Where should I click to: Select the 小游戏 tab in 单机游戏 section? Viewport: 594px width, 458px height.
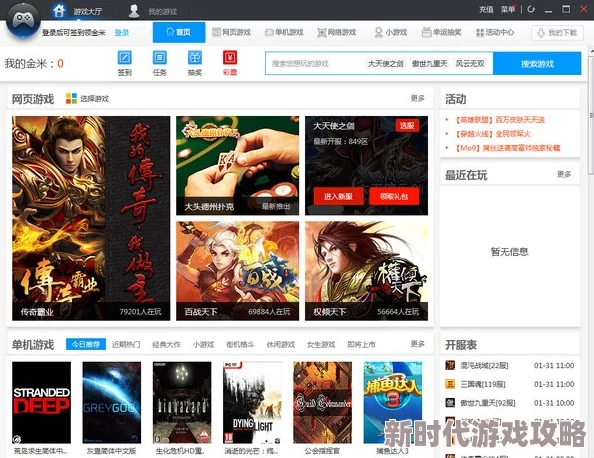[203, 344]
